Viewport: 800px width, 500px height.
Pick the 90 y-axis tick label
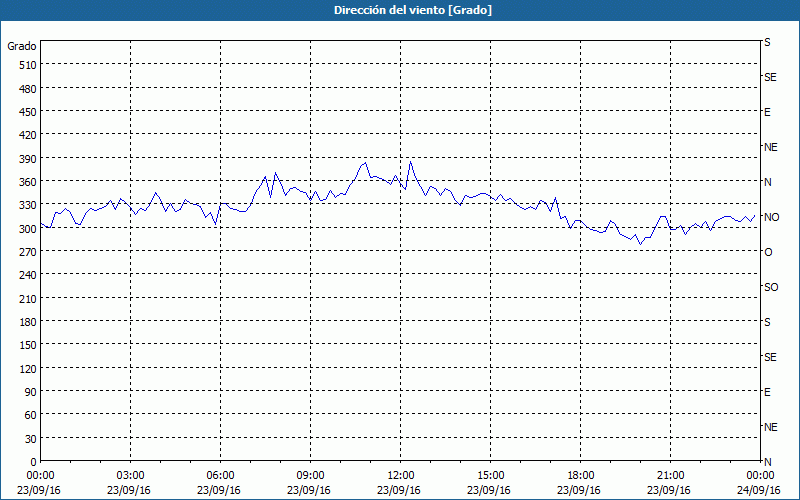coord(31,392)
